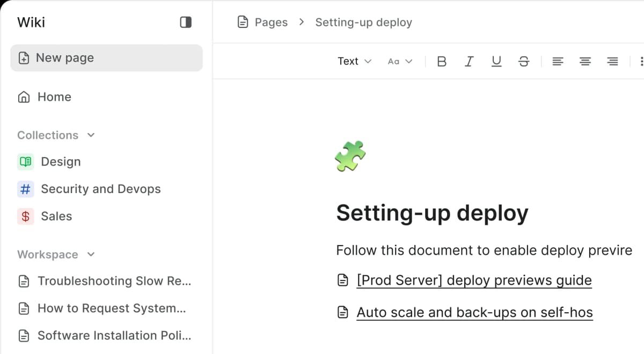The width and height of the screenshot is (644, 354).
Task: Apply strikethrough formatting
Action: pos(523,61)
